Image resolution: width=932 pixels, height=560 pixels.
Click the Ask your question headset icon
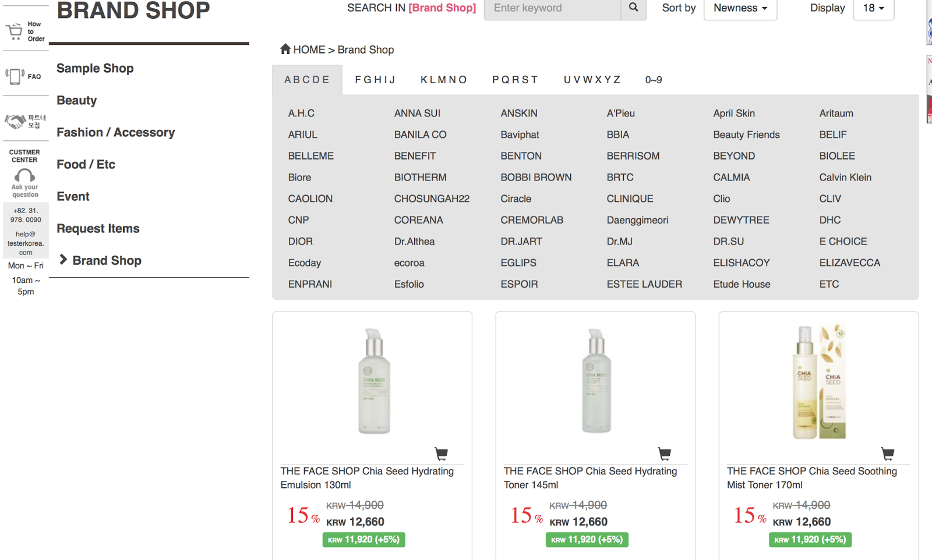pyautogui.click(x=24, y=175)
